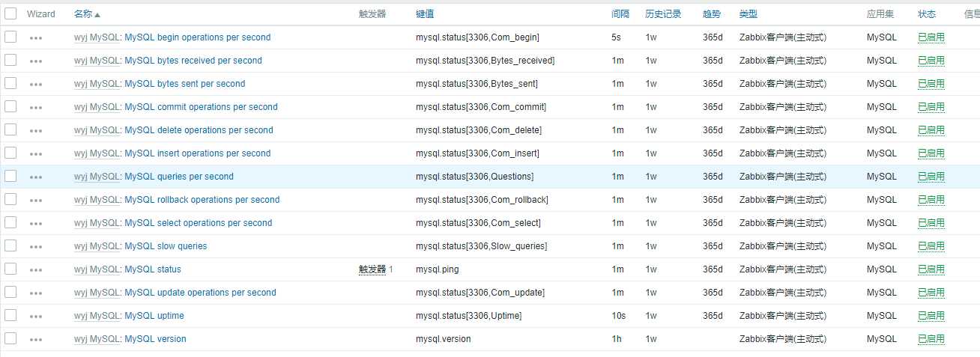Tick the select-all checkbox in table header
980x357 pixels.
pos(10,13)
